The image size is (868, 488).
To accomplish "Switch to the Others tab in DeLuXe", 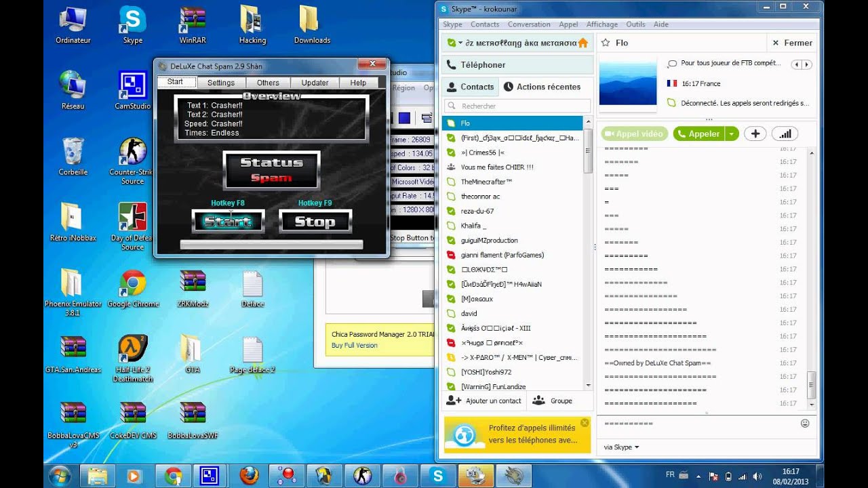I will [268, 83].
